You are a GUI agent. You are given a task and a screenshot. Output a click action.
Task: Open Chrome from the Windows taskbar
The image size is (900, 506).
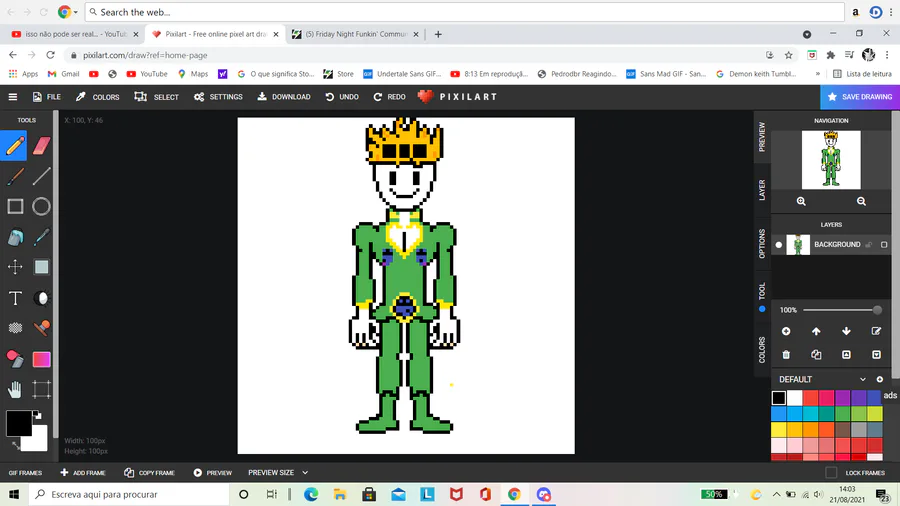pos(514,494)
